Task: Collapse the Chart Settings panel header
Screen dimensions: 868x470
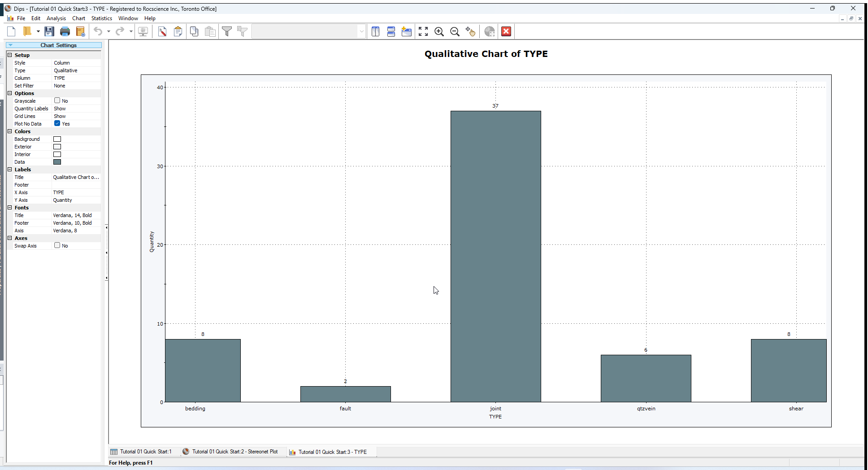Action: click(11, 45)
